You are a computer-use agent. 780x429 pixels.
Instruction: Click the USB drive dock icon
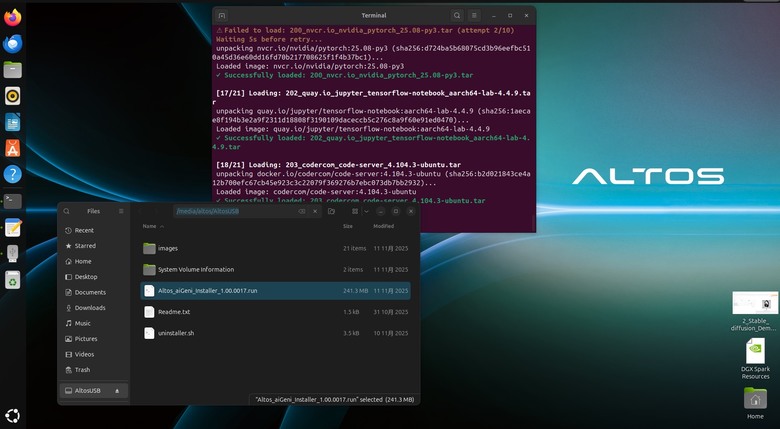(12, 253)
